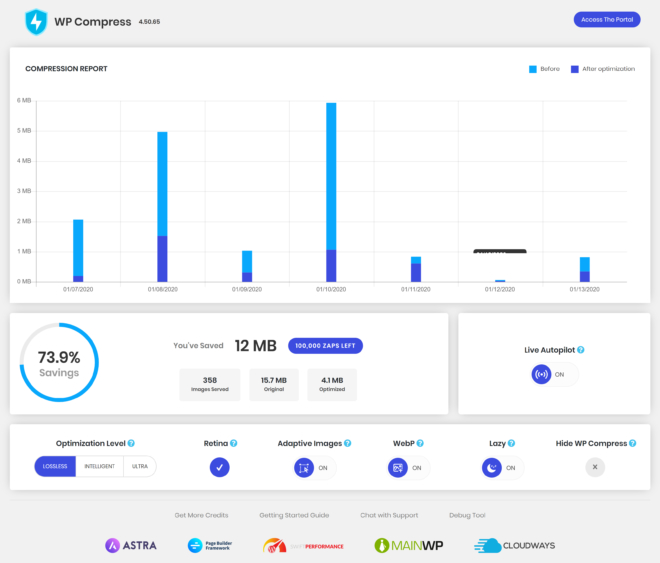
Task: Click the Cloudways partner logo
Action: point(514,545)
